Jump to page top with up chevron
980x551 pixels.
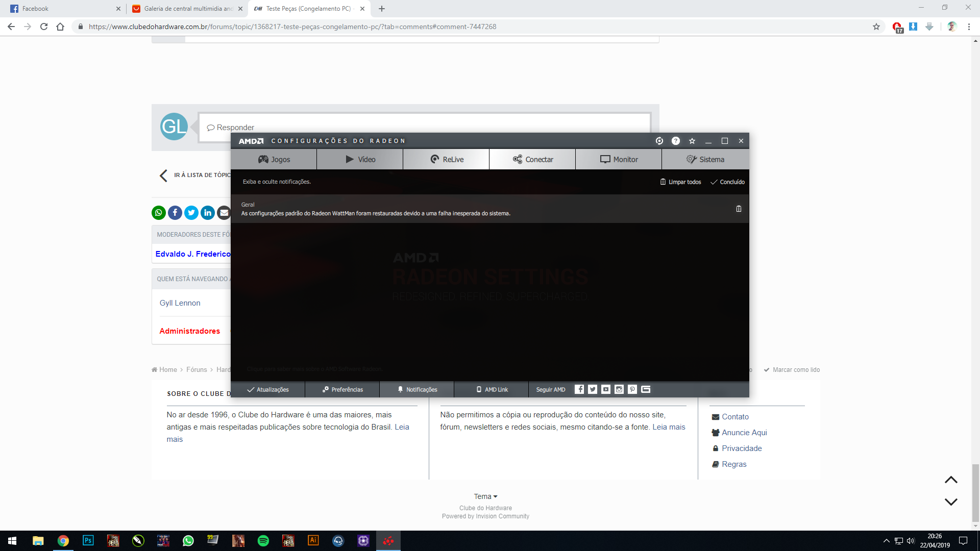[x=951, y=480]
